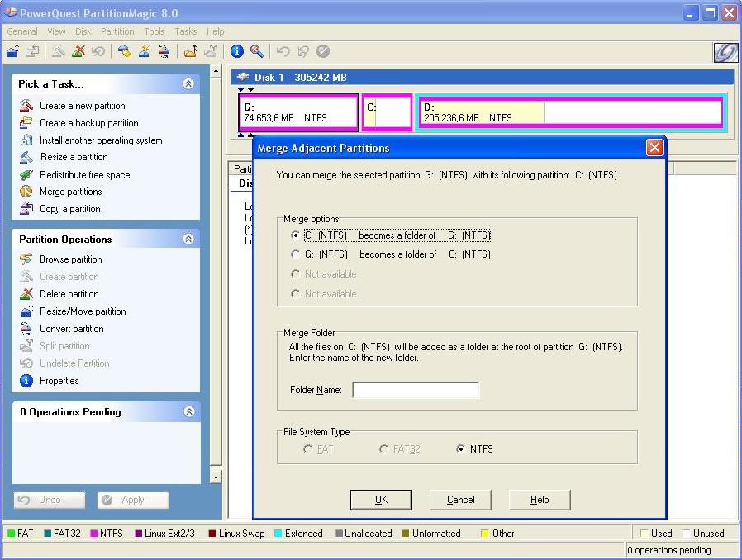
Task: Click inside the Folder Name field
Action: 415,390
